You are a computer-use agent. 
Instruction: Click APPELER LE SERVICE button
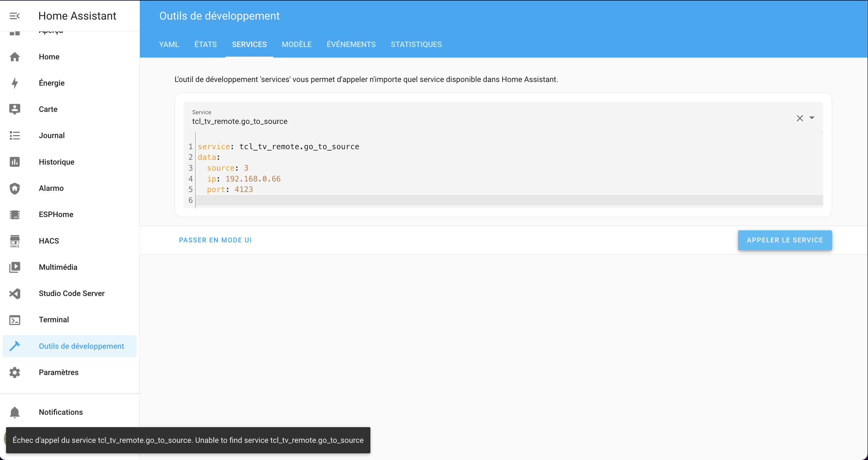click(785, 240)
